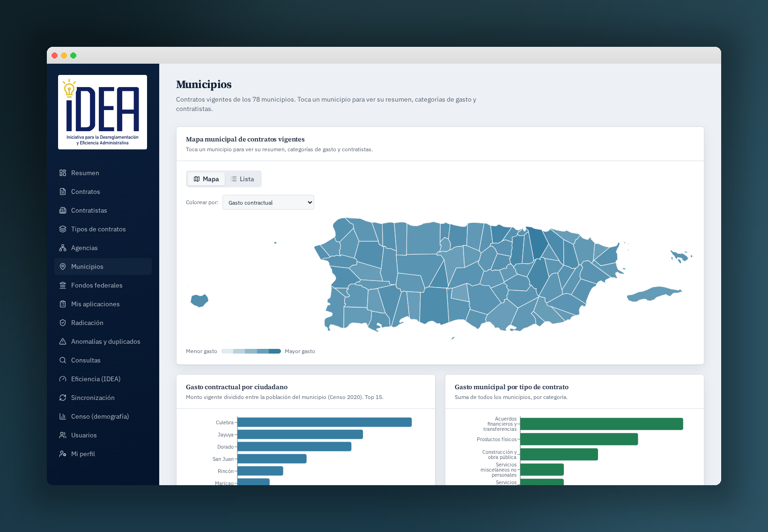Open Tipos de contratos link

103,229
